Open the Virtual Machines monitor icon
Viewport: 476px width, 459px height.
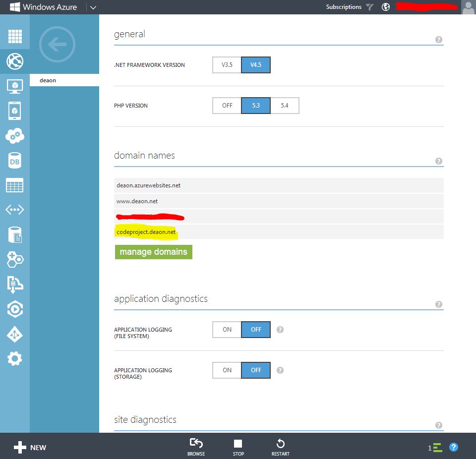coord(15,86)
